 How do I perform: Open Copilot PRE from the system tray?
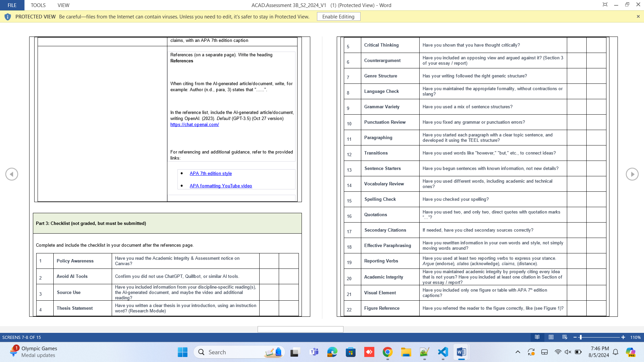coord(631,352)
